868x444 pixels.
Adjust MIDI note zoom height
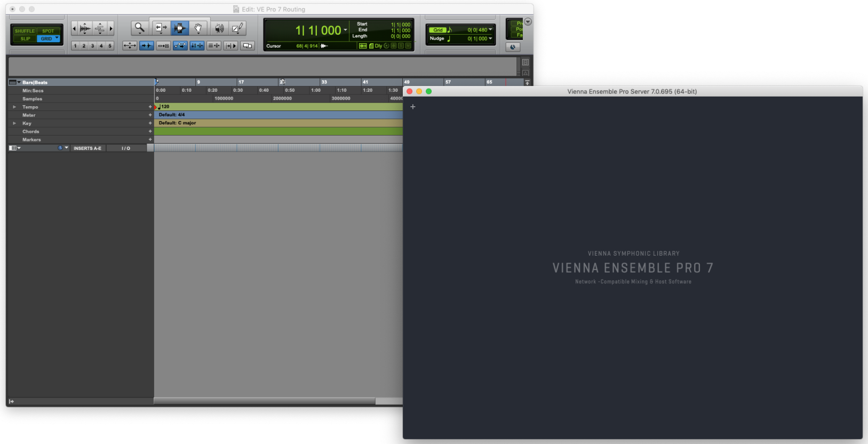(100, 28)
